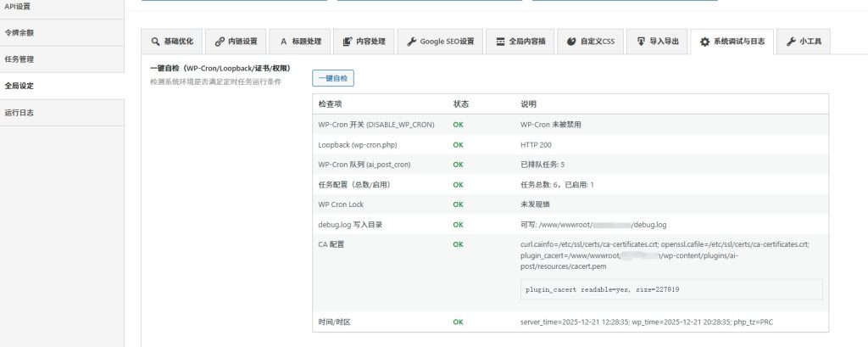Click the chain link icon on 内链设置 tab
The height and width of the screenshot is (347, 868).
coord(220,42)
